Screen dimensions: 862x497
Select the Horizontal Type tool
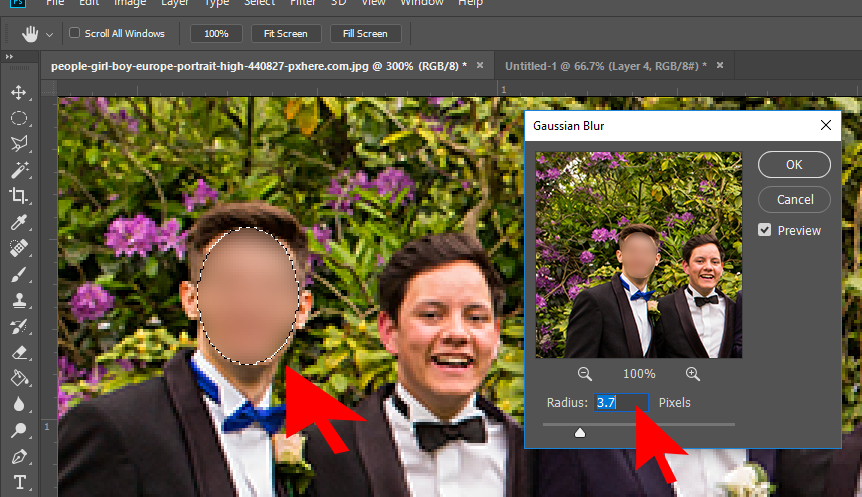click(19, 482)
